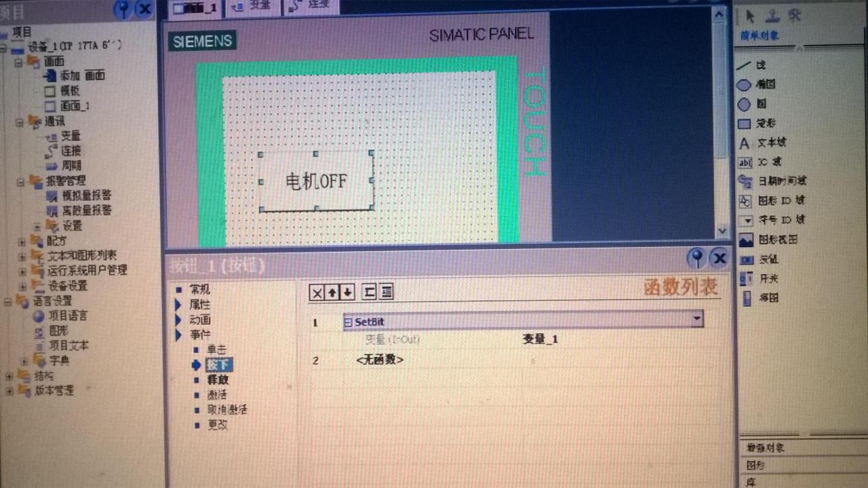868x488 pixels.
Task: Expand the 动画 category in properties
Action: coord(178,320)
